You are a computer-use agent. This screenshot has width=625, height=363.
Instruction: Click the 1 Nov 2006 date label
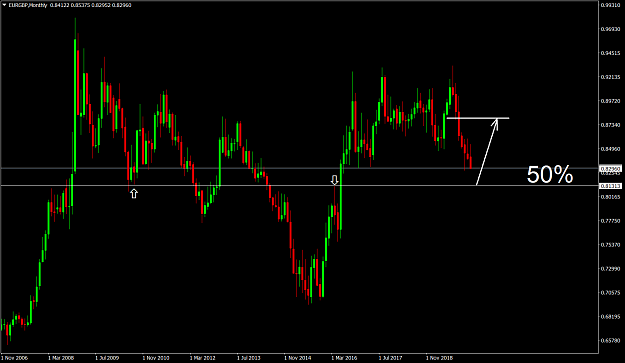tap(14, 358)
